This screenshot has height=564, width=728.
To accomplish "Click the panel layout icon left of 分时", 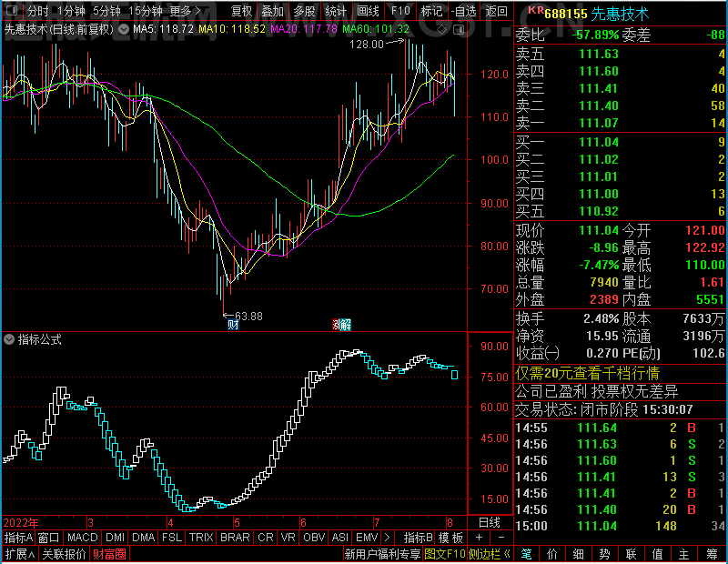I will 12,10.
